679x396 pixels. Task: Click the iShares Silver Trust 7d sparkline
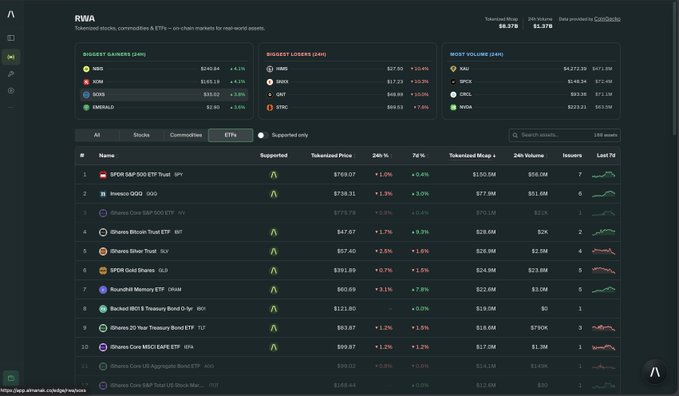pos(604,251)
